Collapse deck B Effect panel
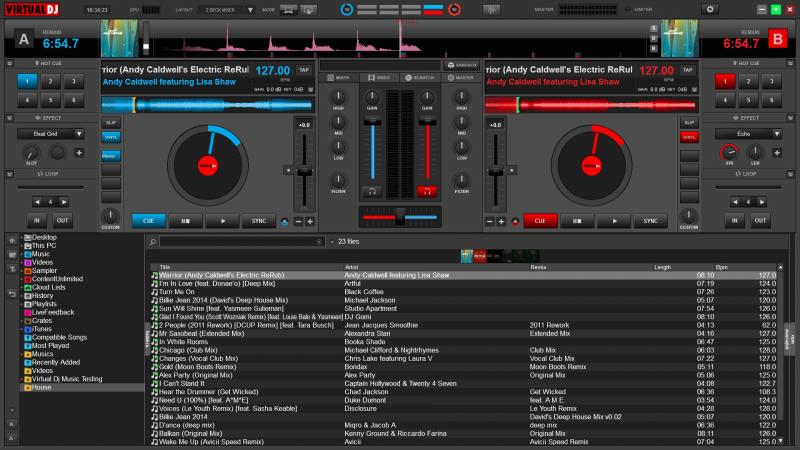The width and height of the screenshot is (800, 450). coord(790,118)
